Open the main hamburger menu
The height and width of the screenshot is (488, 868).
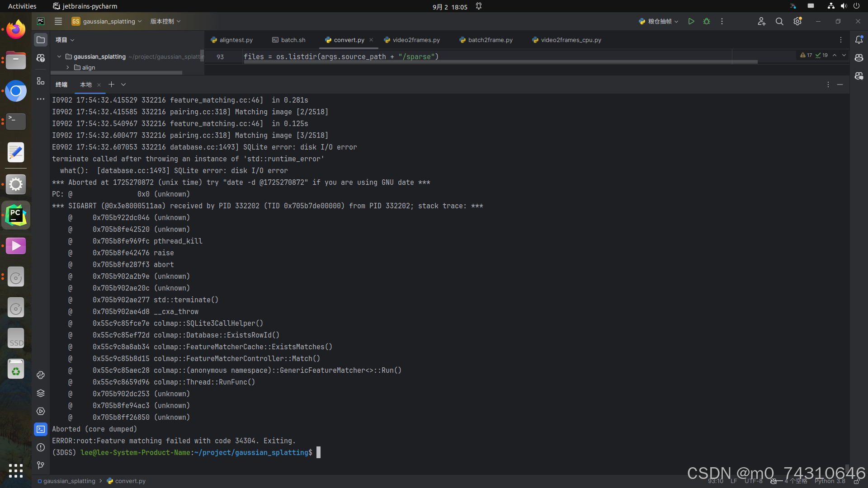(58, 21)
